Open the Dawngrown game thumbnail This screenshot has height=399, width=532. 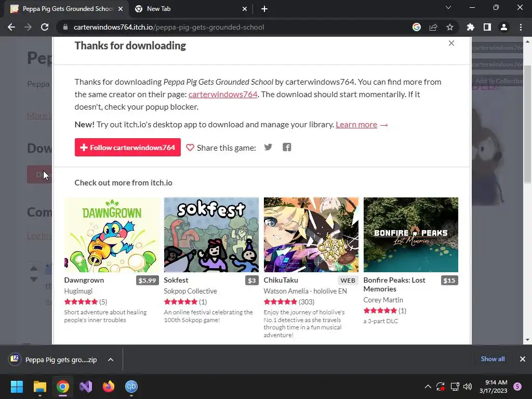pos(112,235)
